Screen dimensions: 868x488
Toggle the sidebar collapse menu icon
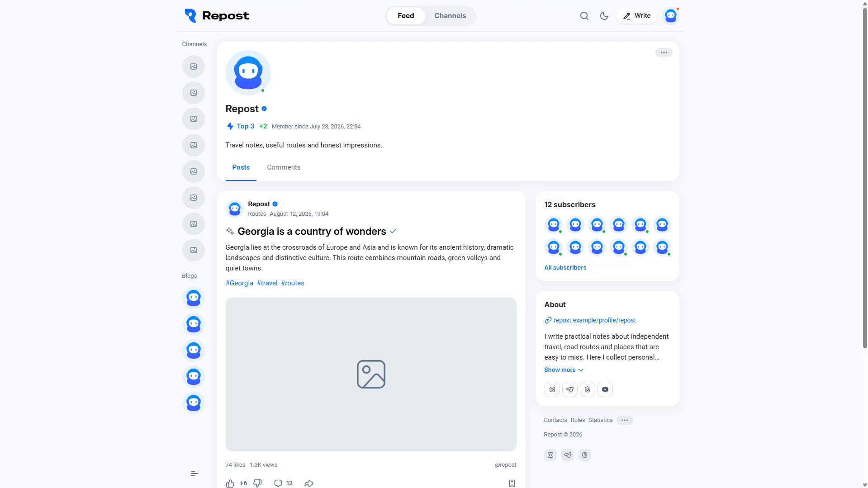click(194, 474)
